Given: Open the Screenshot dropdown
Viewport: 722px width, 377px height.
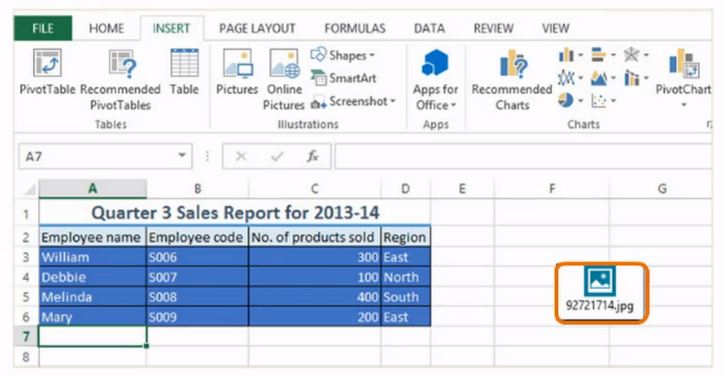Looking at the screenshot, I should click(353, 101).
